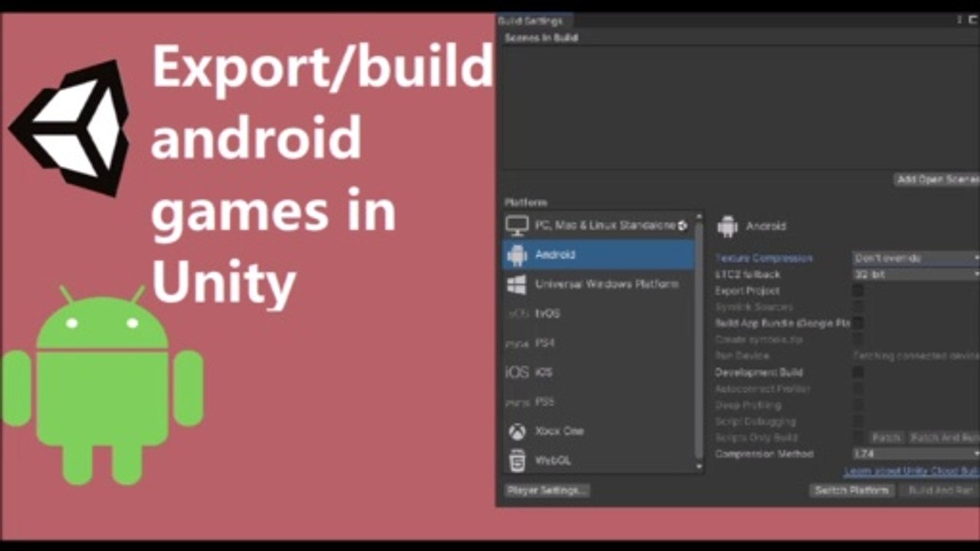Select the iOS platform icon
980x551 pixels.
[x=518, y=373]
